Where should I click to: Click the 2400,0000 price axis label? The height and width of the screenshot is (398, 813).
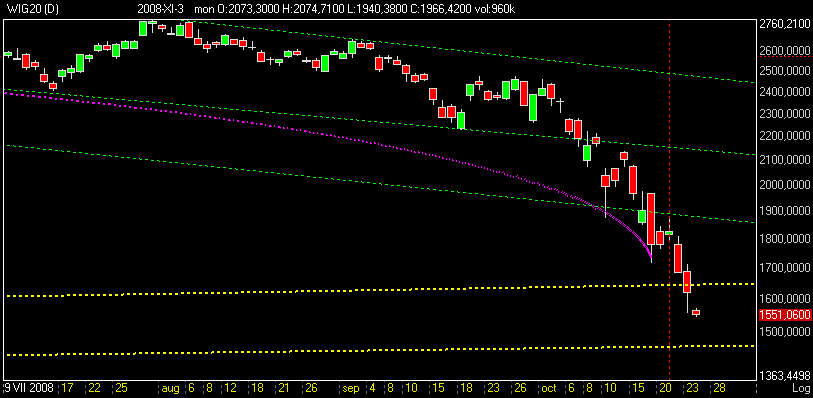(784, 92)
